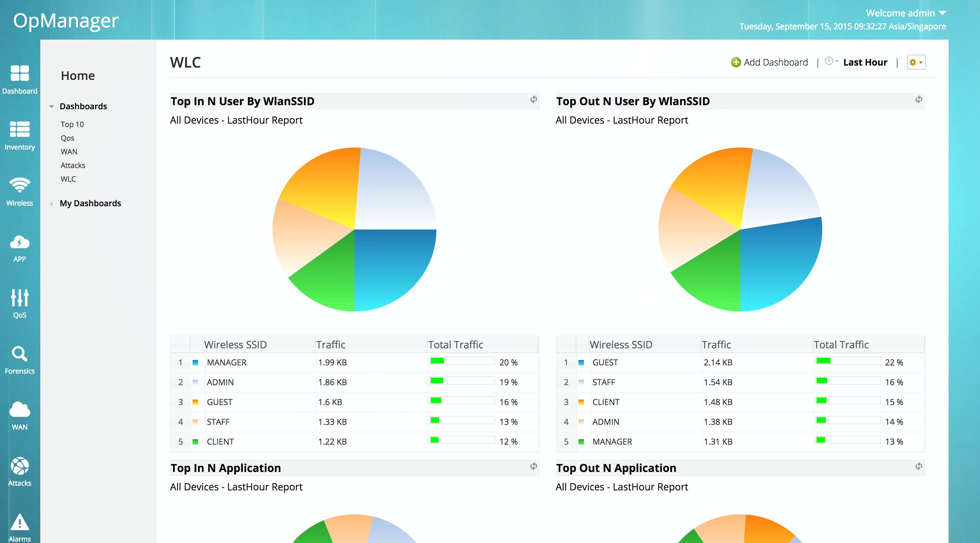
Task: Open the dashboard settings gear menu
Action: [x=916, y=62]
